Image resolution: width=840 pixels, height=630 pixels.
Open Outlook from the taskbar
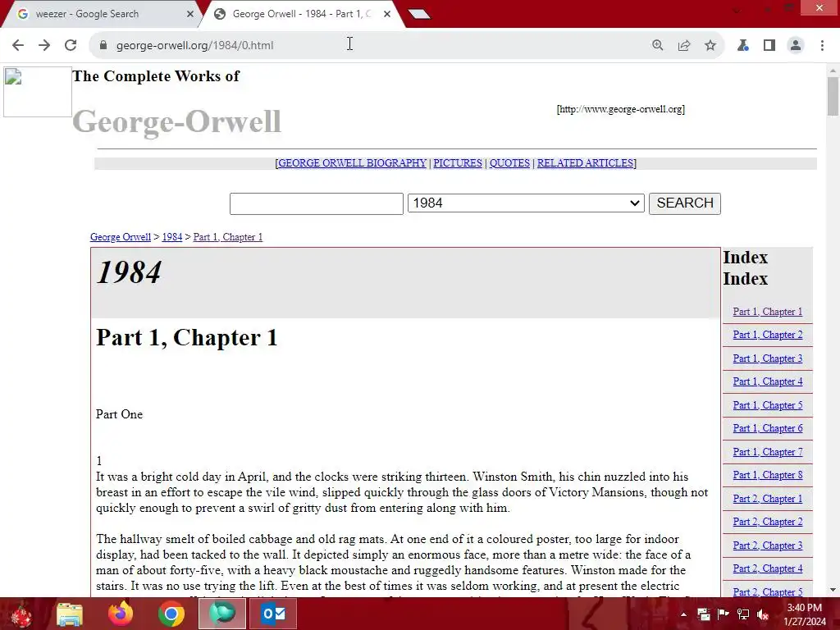273,614
